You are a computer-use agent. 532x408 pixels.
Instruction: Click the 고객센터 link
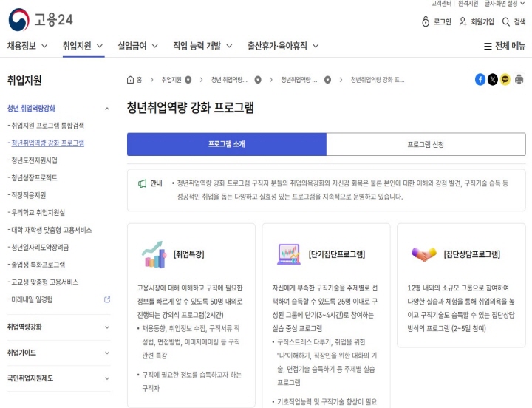tap(441, 4)
